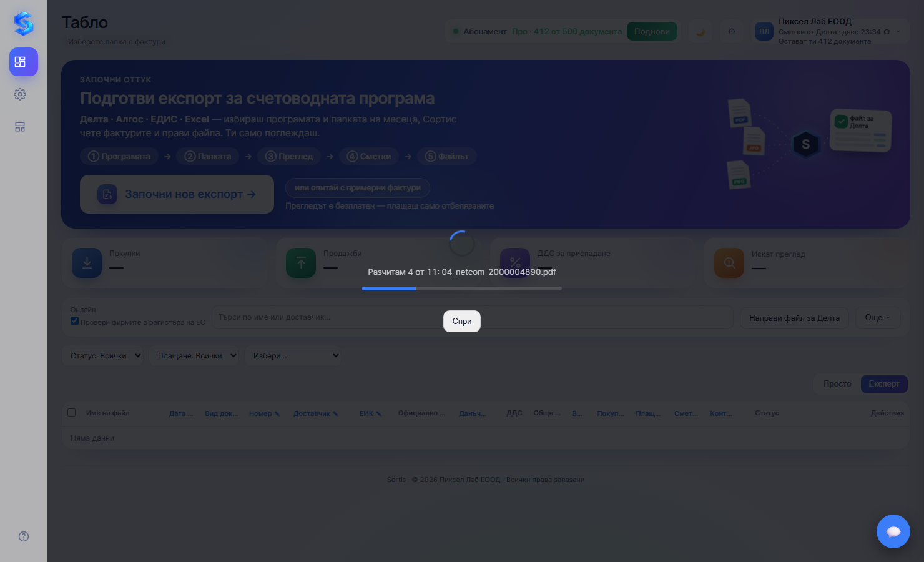Screen dimensions: 924x562
Task: Click Направи файл за Делта button
Action: [794, 318]
